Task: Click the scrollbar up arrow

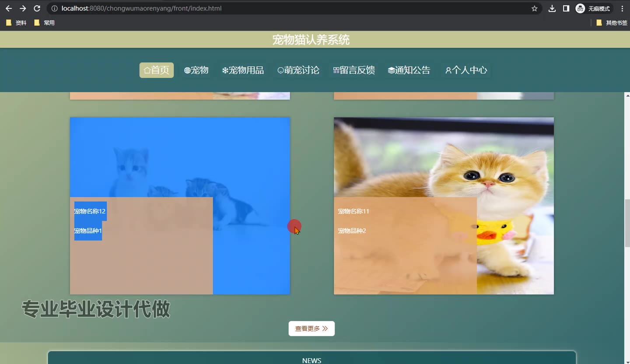Action: 627,95
